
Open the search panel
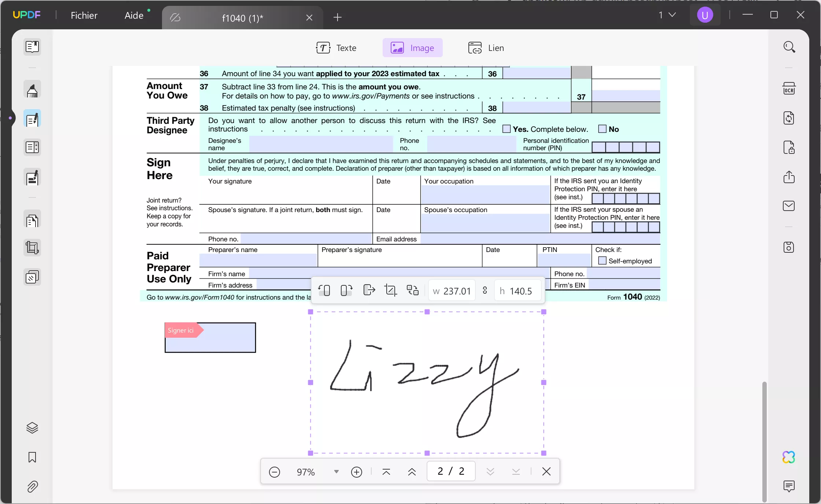pyautogui.click(x=789, y=47)
